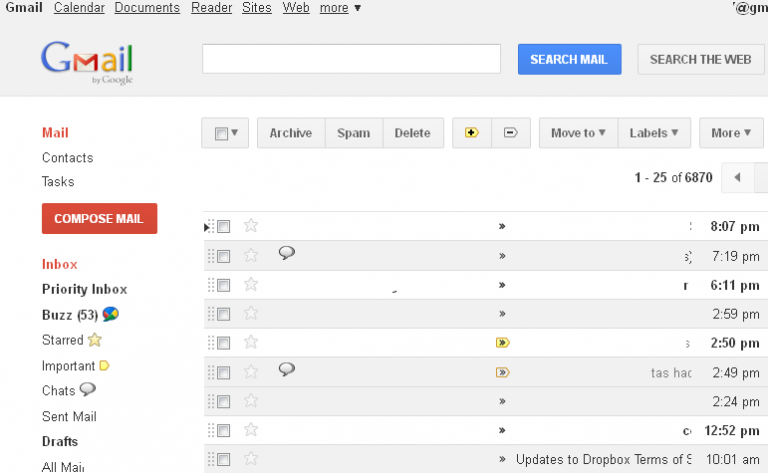Viewport: 768px width, 473px height.
Task: Click the Buzz colorful bubble icon
Action: point(111,314)
